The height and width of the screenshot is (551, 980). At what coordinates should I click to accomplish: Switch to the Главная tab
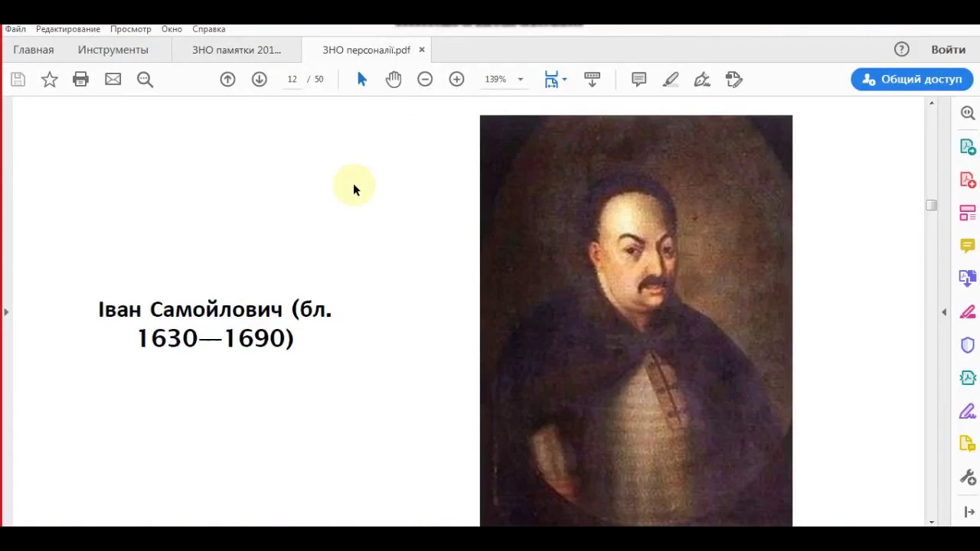(x=34, y=50)
